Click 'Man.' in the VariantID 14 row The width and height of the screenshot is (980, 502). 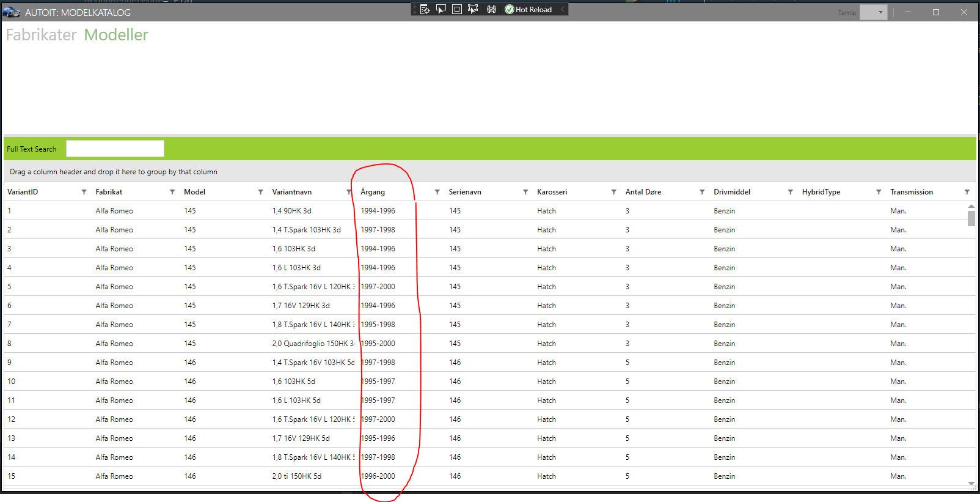[899, 457]
